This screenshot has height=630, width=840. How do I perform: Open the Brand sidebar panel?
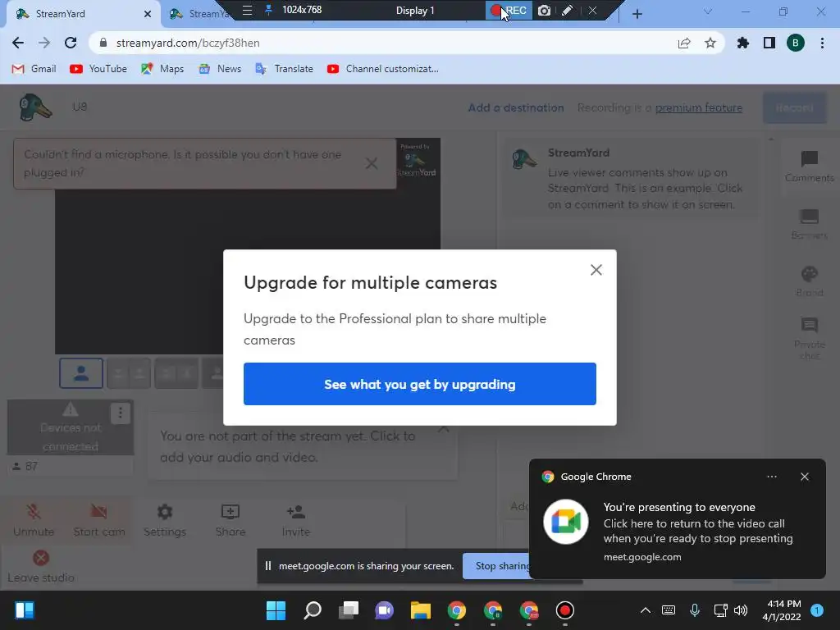click(x=809, y=281)
